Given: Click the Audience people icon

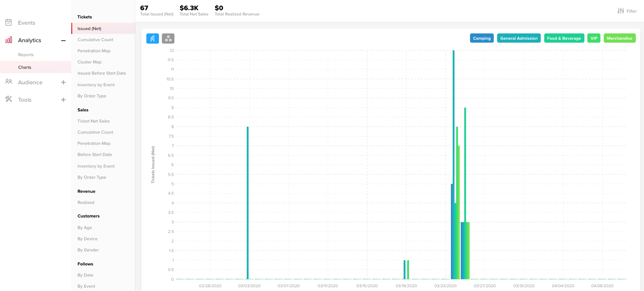Looking at the screenshot, I should 8,81.
